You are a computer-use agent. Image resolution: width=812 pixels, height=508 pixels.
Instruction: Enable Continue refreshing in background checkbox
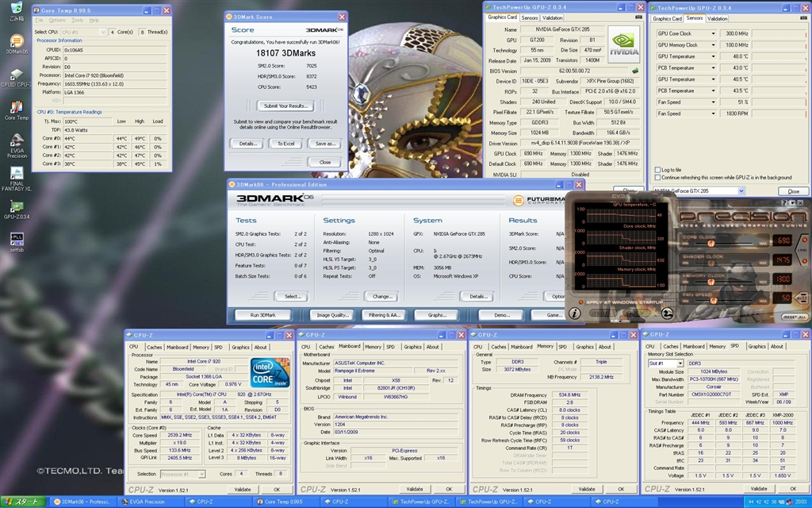(x=657, y=178)
